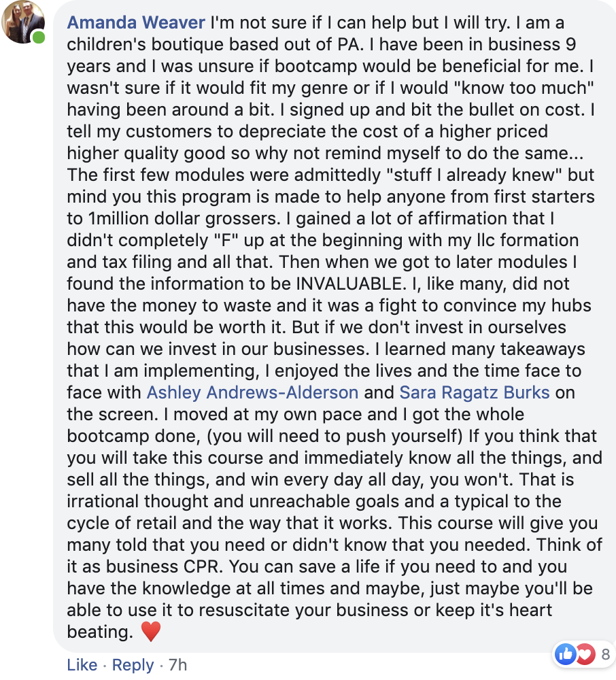The height and width of the screenshot is (680, 616).
Task: Click the blue thumbs-up reaction icon
Action: (565, 656)
